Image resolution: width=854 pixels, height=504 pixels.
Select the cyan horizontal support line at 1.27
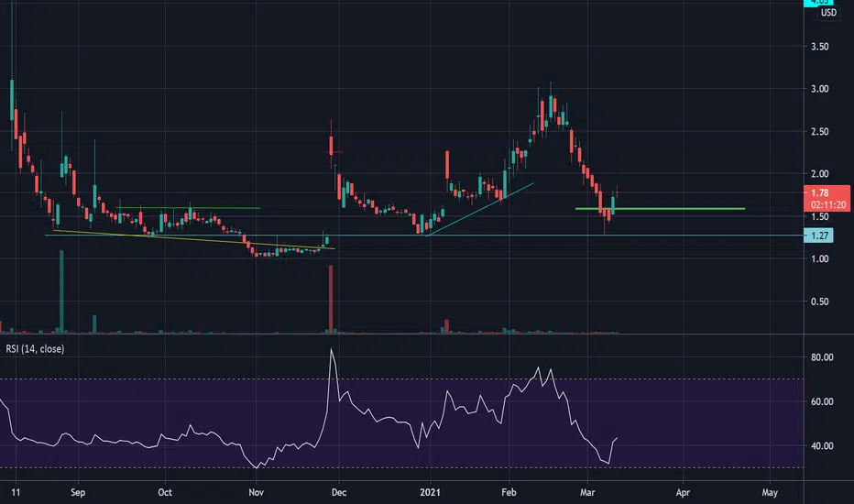click(x=425, y=236)
